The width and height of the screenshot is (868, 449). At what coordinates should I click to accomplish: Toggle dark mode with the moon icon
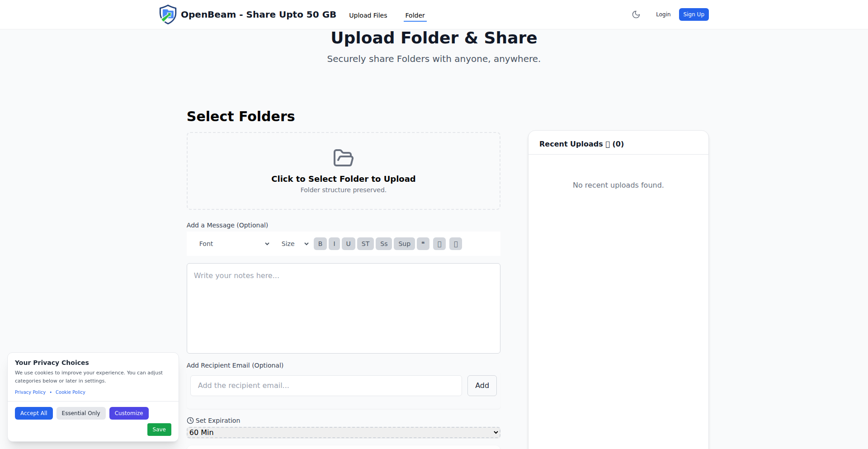point(636,14)
